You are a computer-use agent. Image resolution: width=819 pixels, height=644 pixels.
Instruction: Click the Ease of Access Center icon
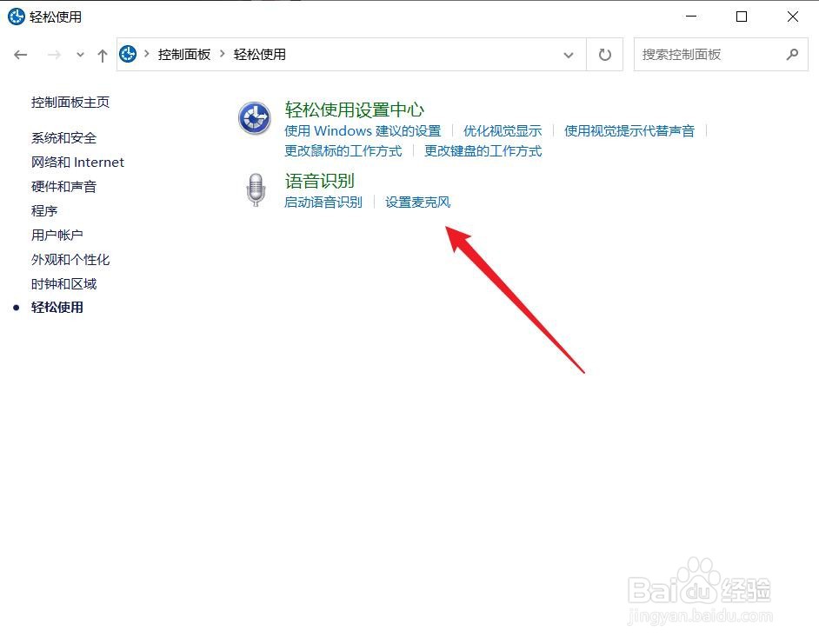[255, 118]
